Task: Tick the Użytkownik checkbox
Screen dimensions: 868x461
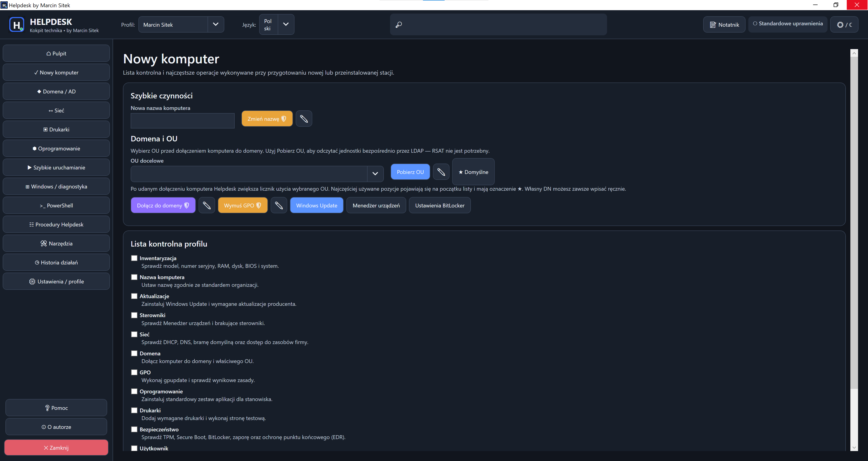Action: point(134,448)
